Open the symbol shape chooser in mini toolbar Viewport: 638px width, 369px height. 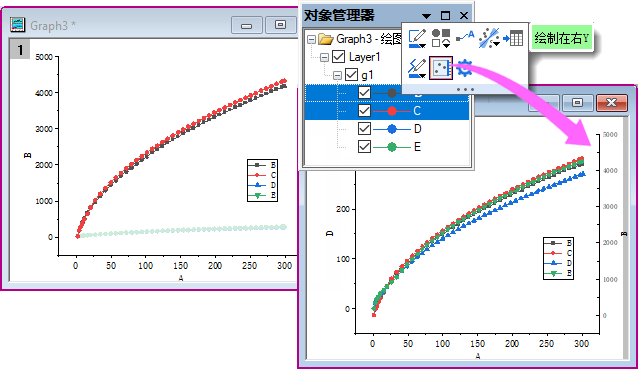coord(441,38)
